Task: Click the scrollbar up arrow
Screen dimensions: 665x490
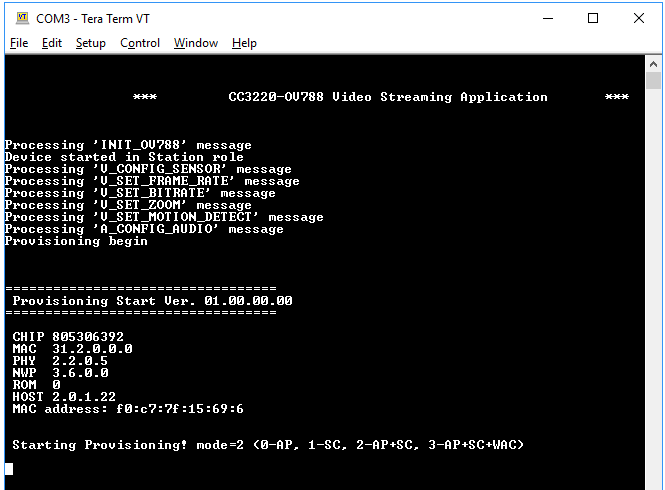Action: click(x=653, y=63)
